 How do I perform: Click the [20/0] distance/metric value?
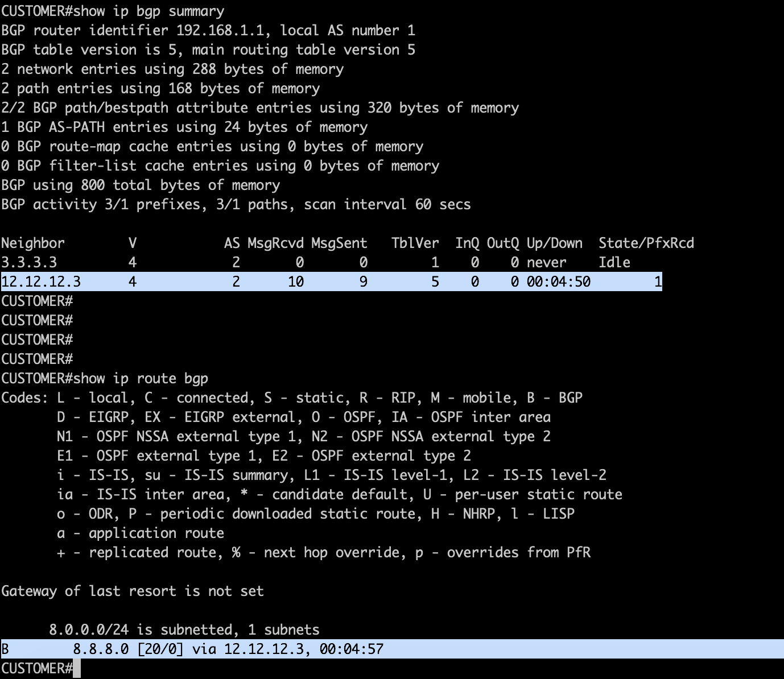[x=160, y=649]
